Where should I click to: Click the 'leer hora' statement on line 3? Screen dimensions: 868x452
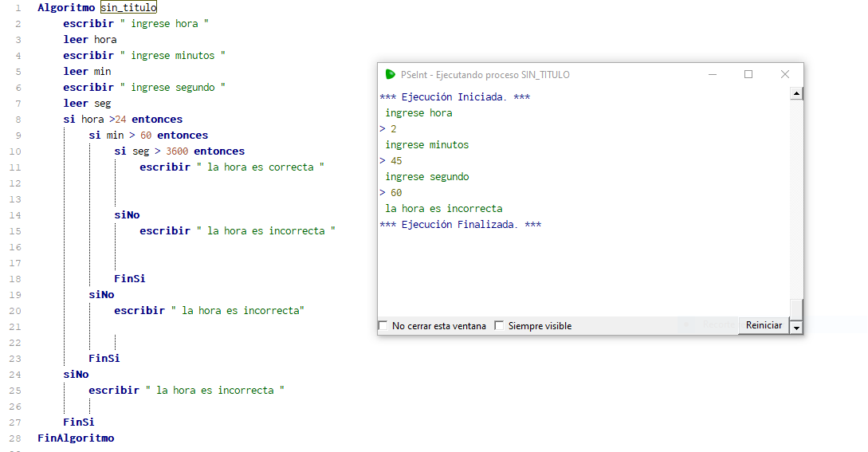click(90, 39)
